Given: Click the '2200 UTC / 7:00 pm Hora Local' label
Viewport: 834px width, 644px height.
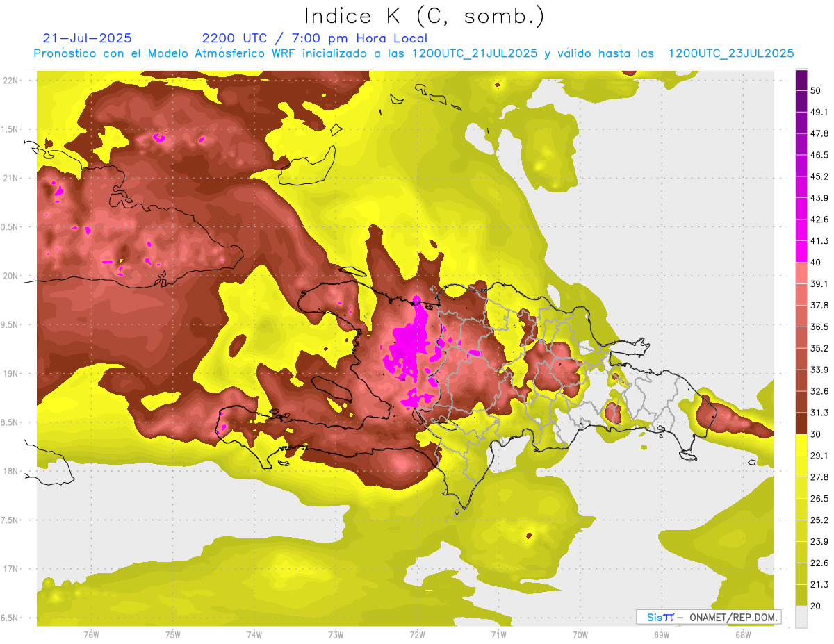Looking at the screenshot, I should coord(315,38).
